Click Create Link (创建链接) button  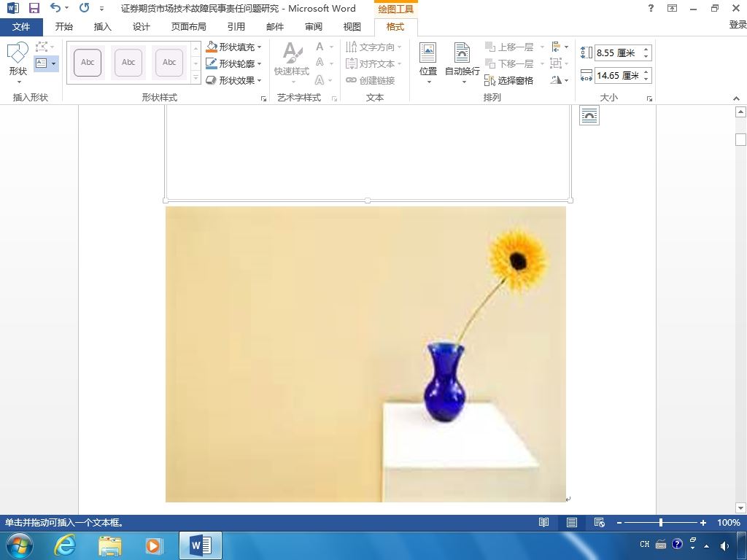point(371,80)
